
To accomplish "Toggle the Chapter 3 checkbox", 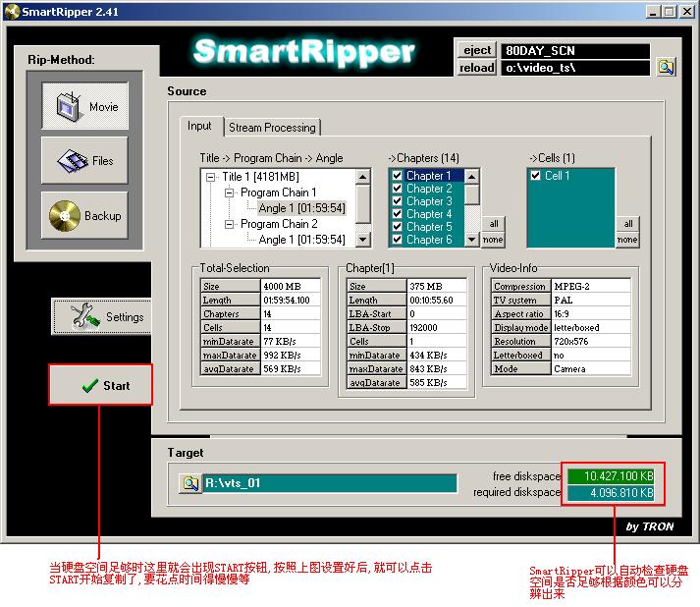I will click(397, 201).
